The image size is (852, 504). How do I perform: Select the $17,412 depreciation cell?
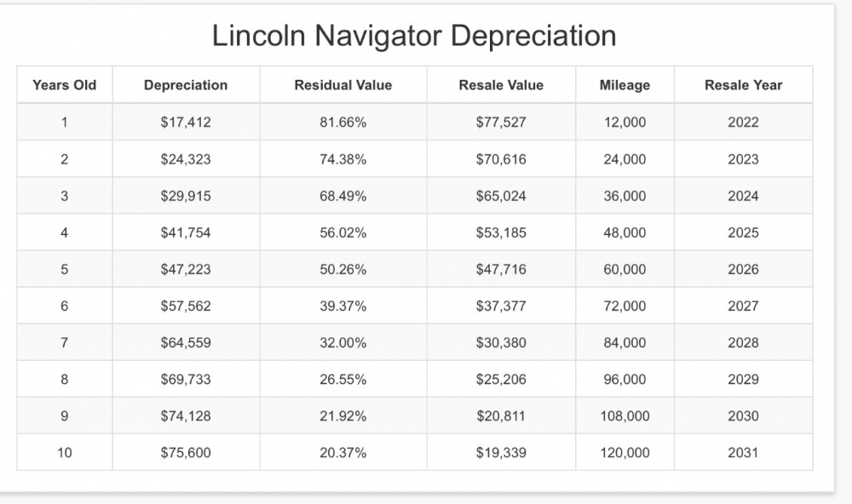(x=186, y=123)
